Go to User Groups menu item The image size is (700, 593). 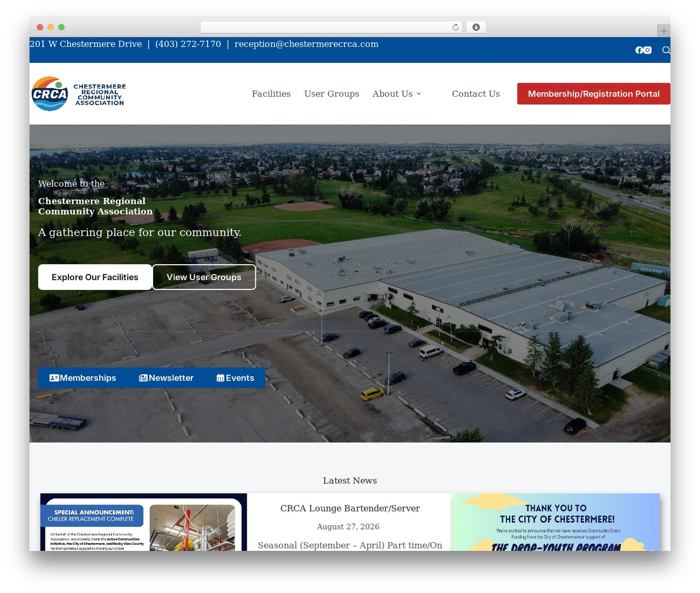(x=331, y=94)
